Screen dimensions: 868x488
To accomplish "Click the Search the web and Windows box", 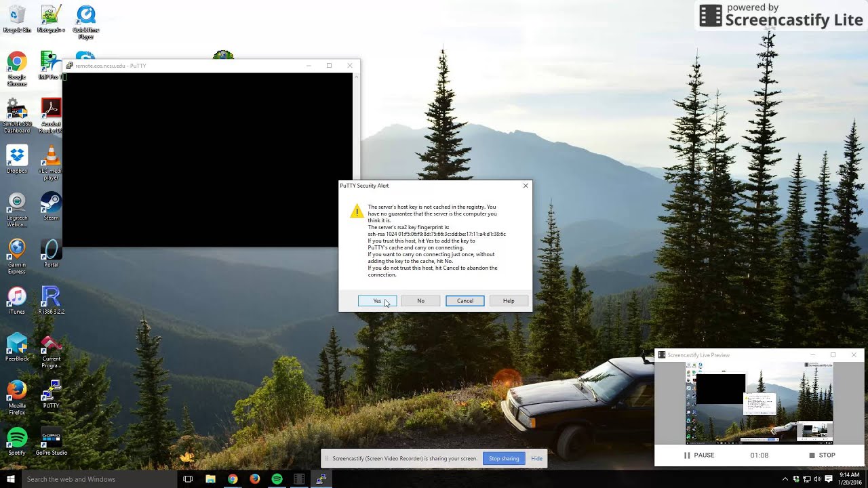I will [99, 479].
